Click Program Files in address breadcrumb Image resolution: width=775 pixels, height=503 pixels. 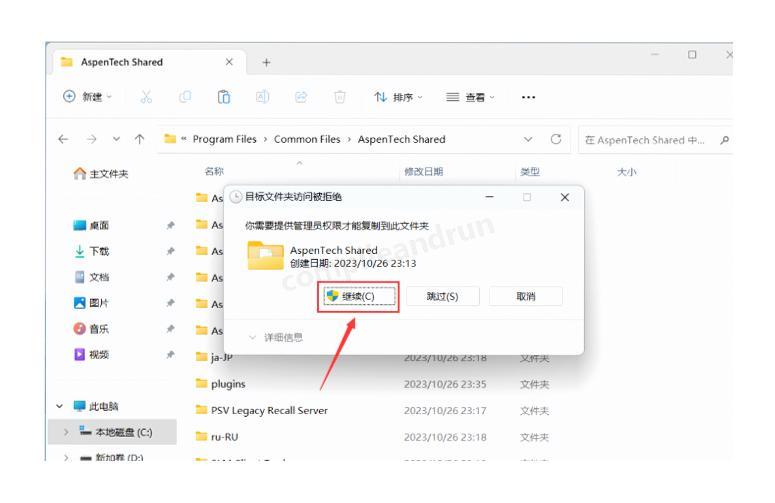tap(224, 139)
